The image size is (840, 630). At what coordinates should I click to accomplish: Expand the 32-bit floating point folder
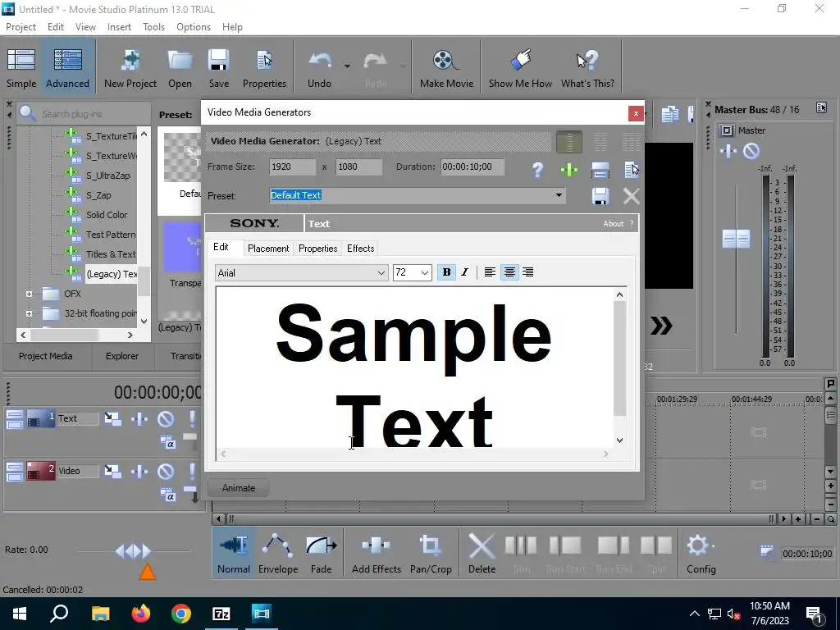(29, 313)
